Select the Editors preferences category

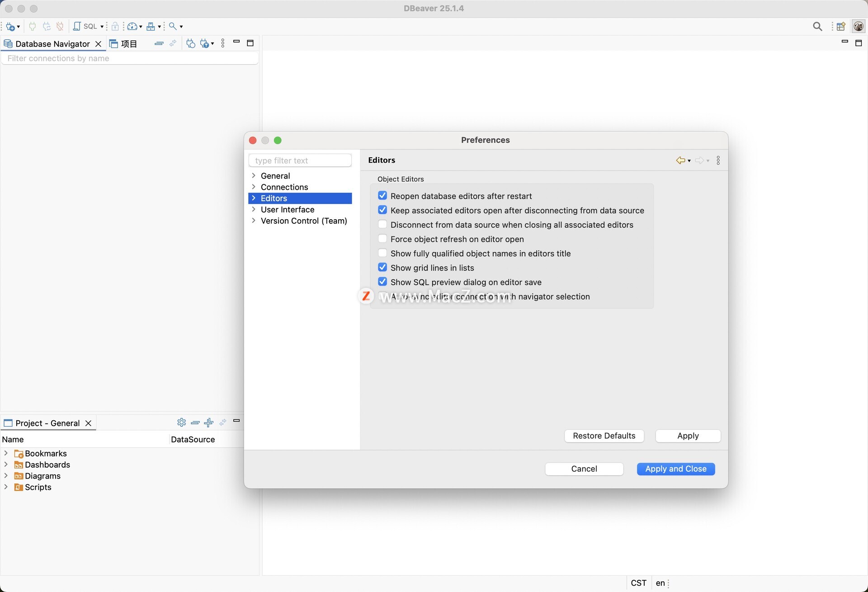(300, 198)
